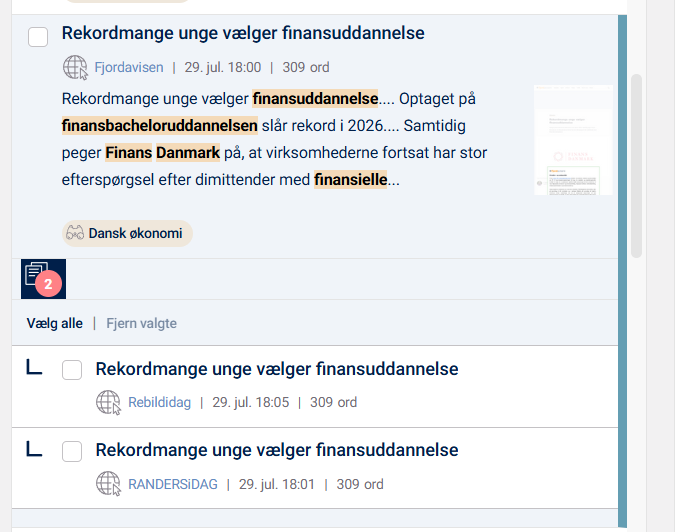Check the Fjordavisen article checkbox

click(38, 37)
